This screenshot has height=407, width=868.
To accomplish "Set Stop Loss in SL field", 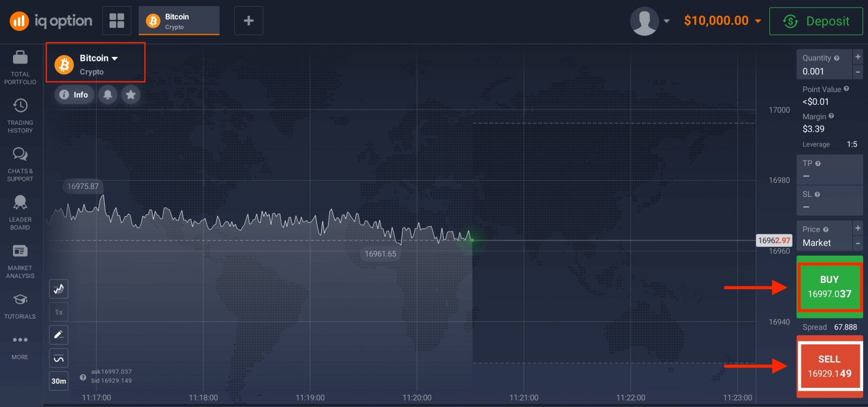I will [x=829, y=201].
